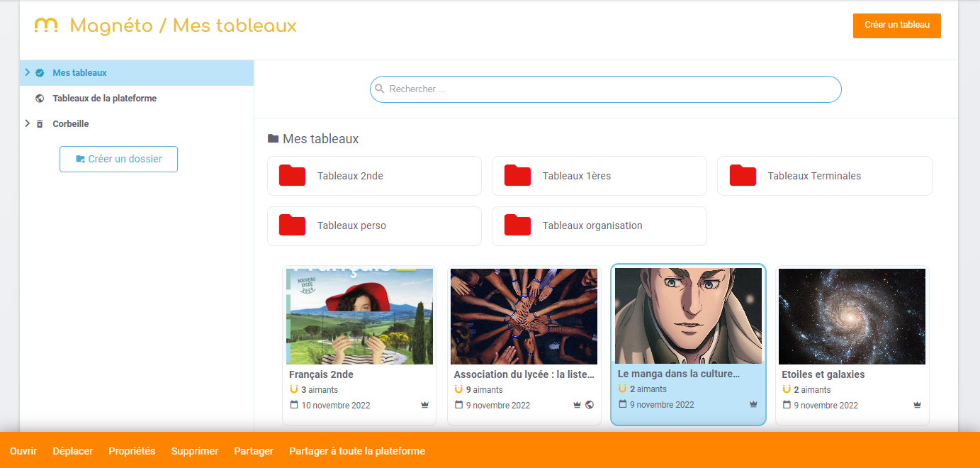Focus the Rechercher search field
980x468 pixels.
(x=606, y=89)
